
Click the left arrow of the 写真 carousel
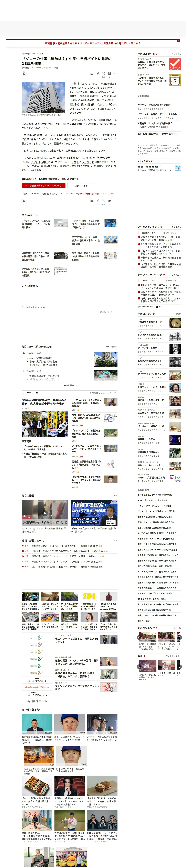click(139, 667)
